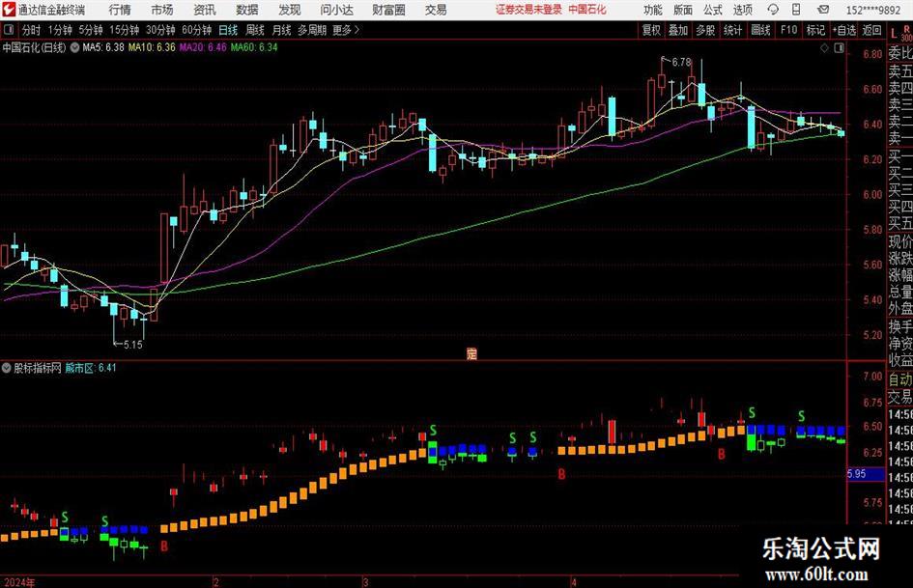
Task: Toggle the right sidebar panel icon
Action: coord(839,48)
